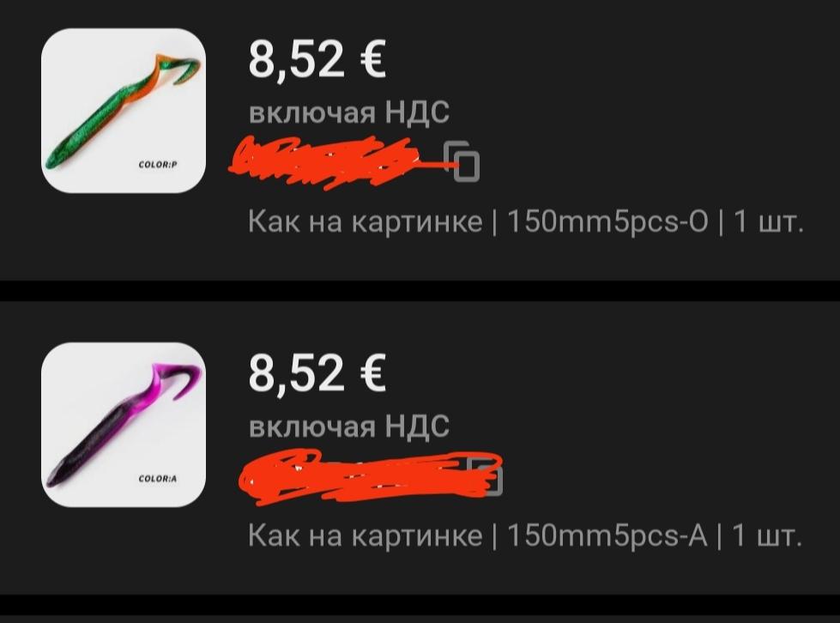Viewport: 840px width, 623px height.
Task: Open the purple lure thumbnail
Action: point(124,425)
